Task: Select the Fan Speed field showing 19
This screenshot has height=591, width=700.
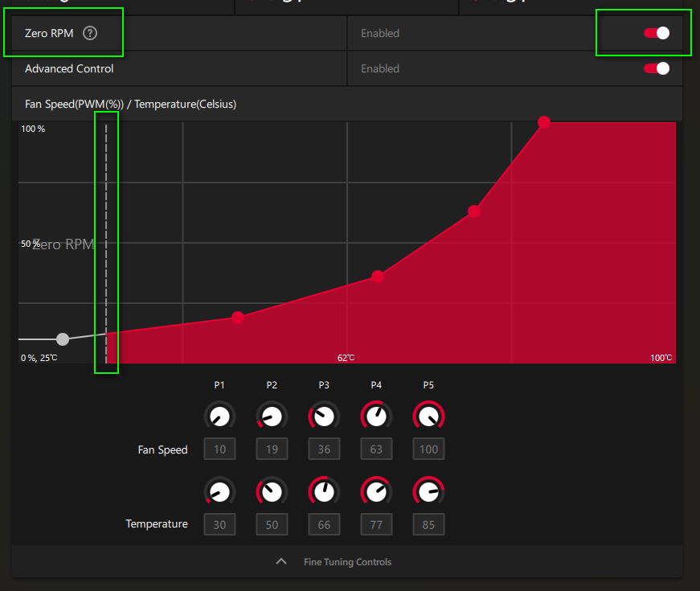Action: coord(272,449)
